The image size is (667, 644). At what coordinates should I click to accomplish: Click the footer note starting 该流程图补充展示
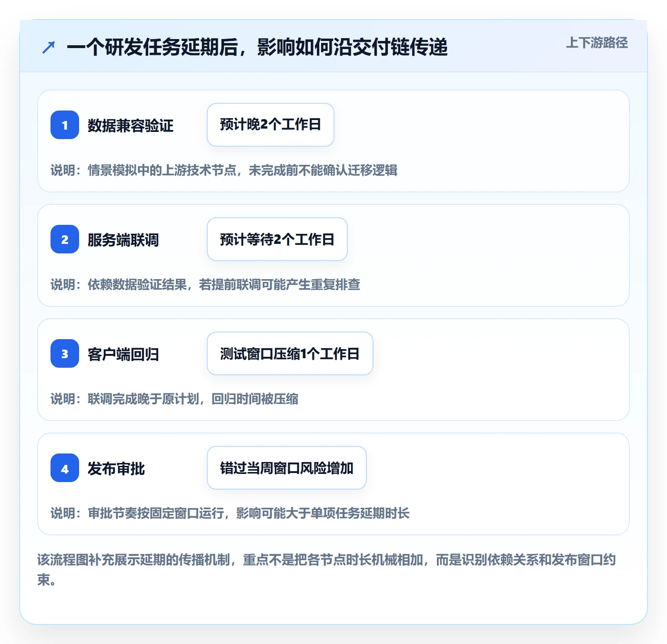[327, 570]
